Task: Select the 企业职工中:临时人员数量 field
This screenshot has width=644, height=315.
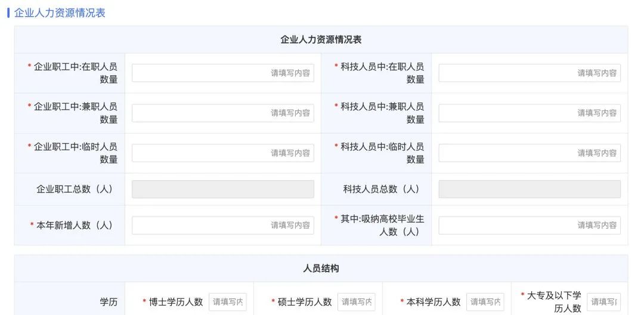Action: tap(222, 153)
